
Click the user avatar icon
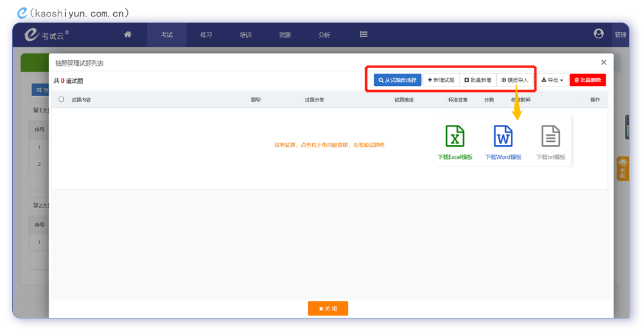click(598, 34)
